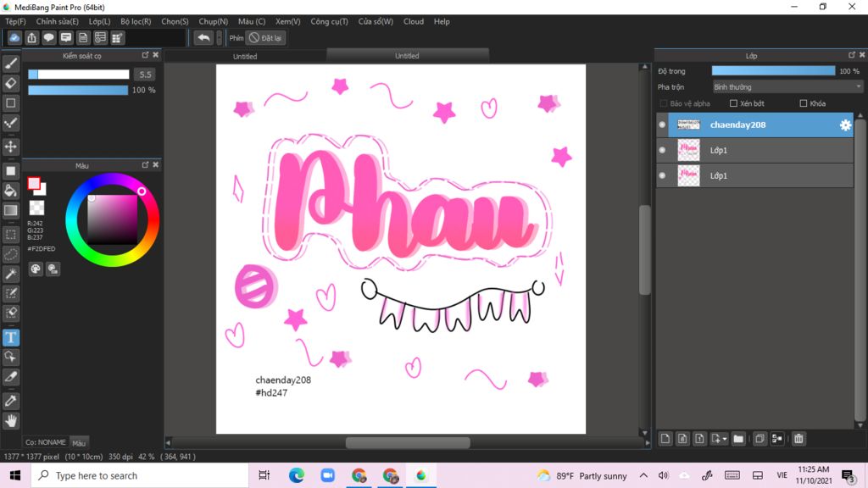The image size is (868, 488).
Task: Click the round speech bubble toolbar icon
Action: (48, 37)
